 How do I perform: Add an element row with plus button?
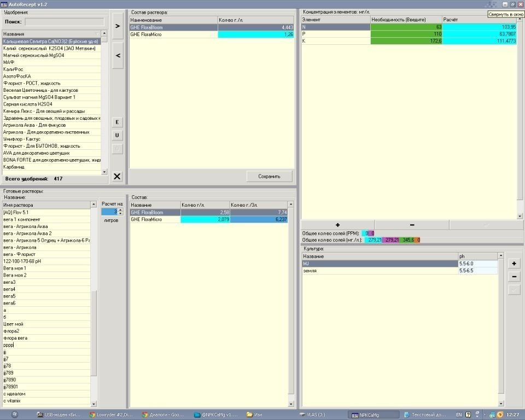pos(337,225)
